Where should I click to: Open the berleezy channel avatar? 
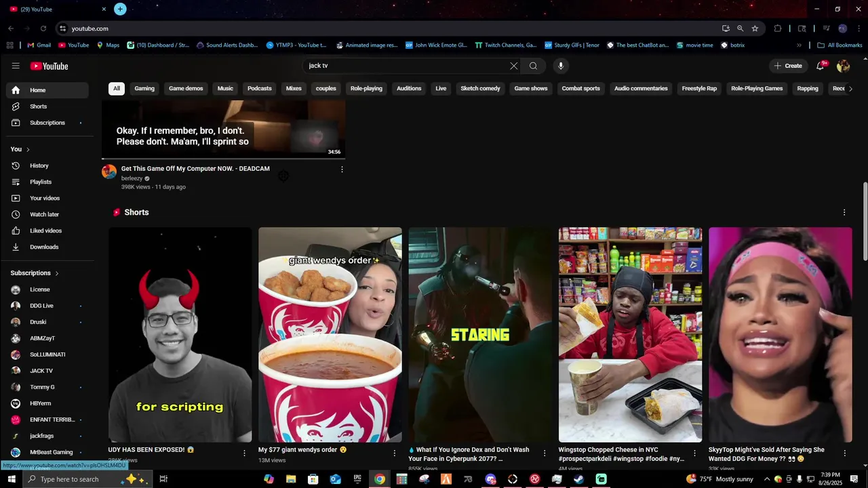coord(109,171)
